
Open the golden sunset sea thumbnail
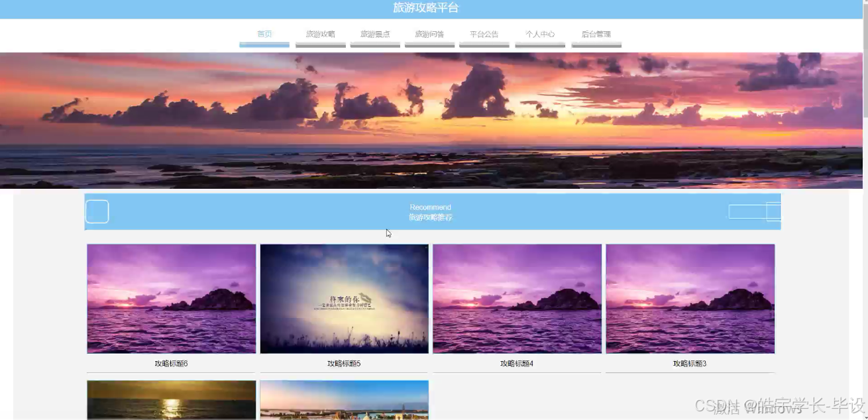[172, 400]
